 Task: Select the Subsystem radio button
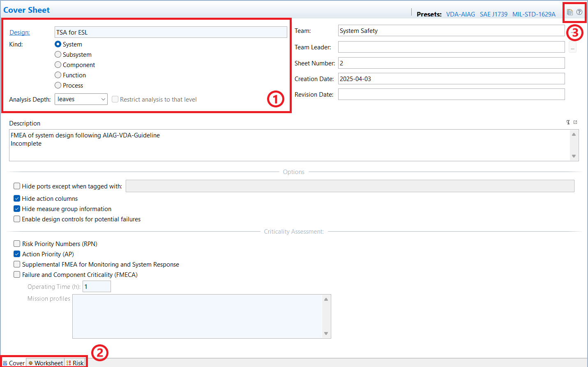click(x=58, y=55)
